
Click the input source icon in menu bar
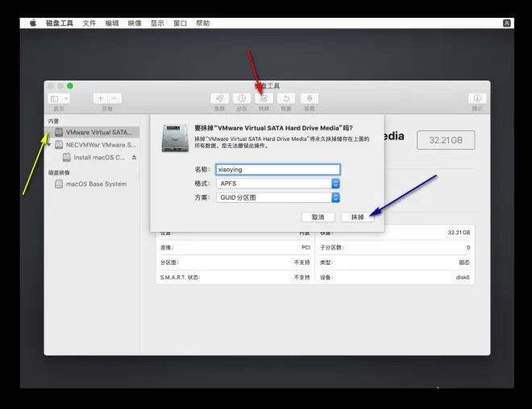[x=506, y=23]
